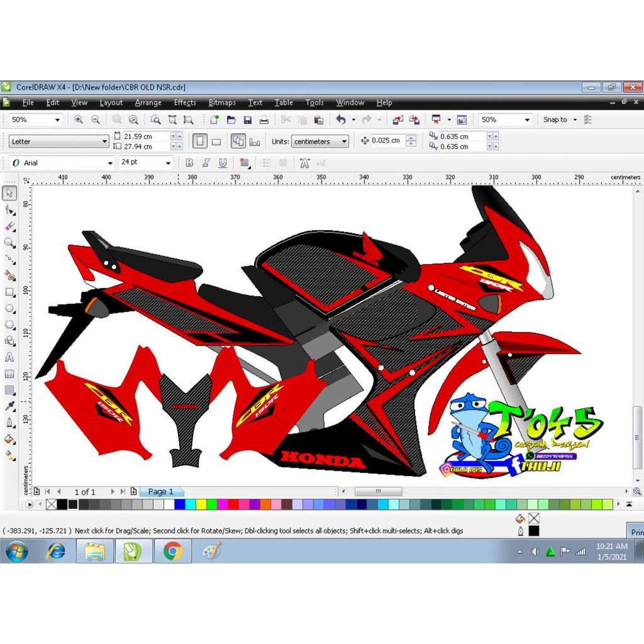Toggle landscape page orientation
This screenshot has width=644, height=644.
coord(216,141)
